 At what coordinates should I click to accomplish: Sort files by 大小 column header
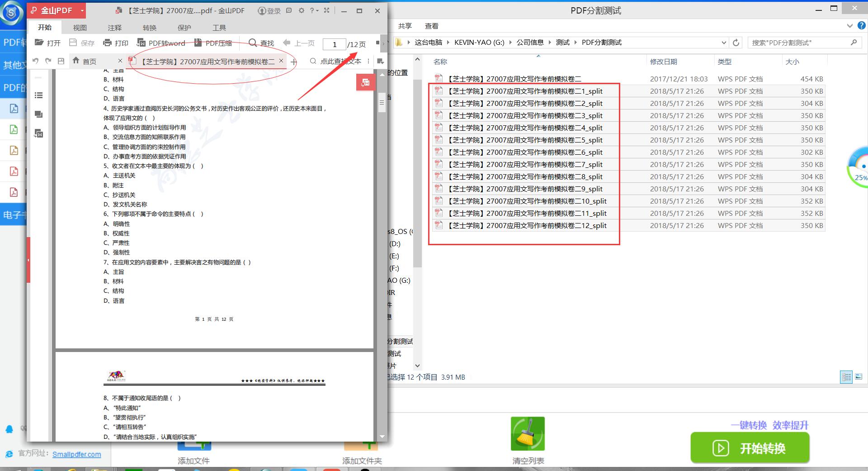(x=792, y=62)
